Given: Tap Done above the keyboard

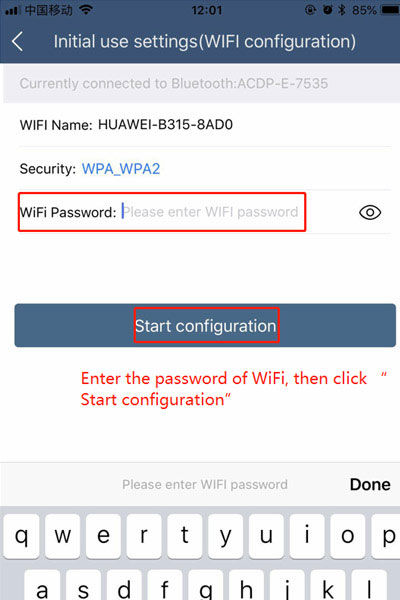Looking at the screenshot, I should tap(370, 484).
